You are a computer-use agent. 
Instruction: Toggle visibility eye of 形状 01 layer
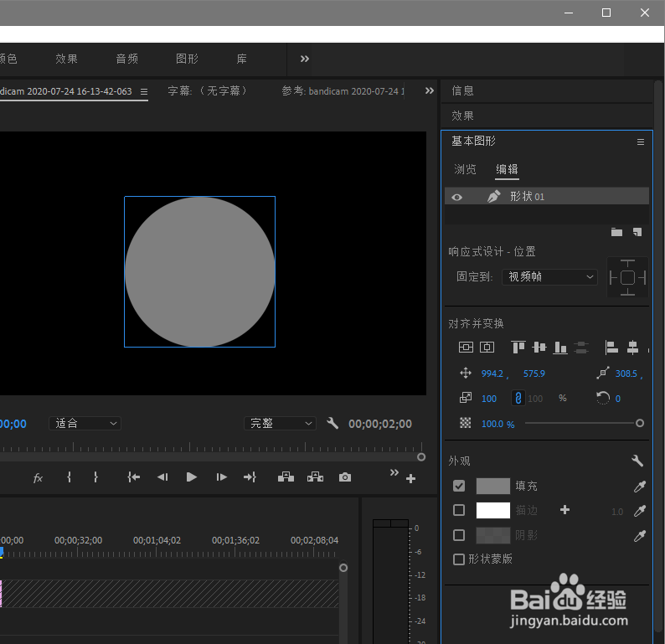click(456, 197)
